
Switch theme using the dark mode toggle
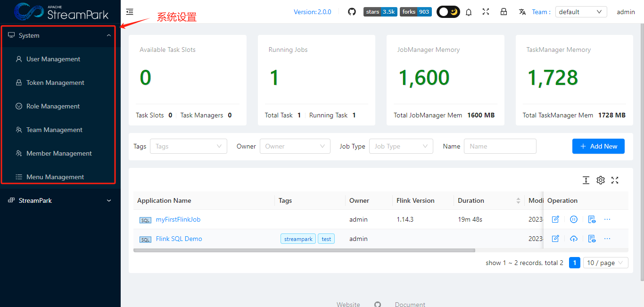coord(448,11)
